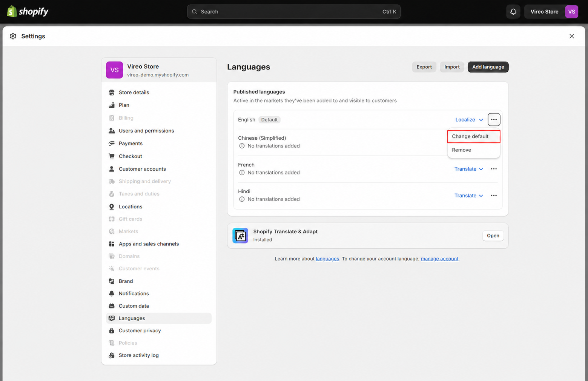Click the info icon under French
The width and height of the screenshot is (588, 381).
coord(242,173)
